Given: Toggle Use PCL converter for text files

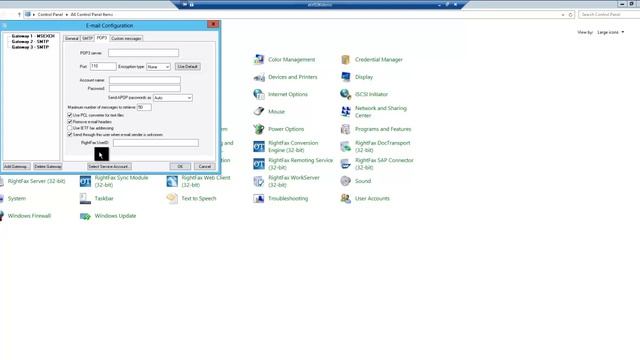Looking at the screenshot, I should [70, 115].
